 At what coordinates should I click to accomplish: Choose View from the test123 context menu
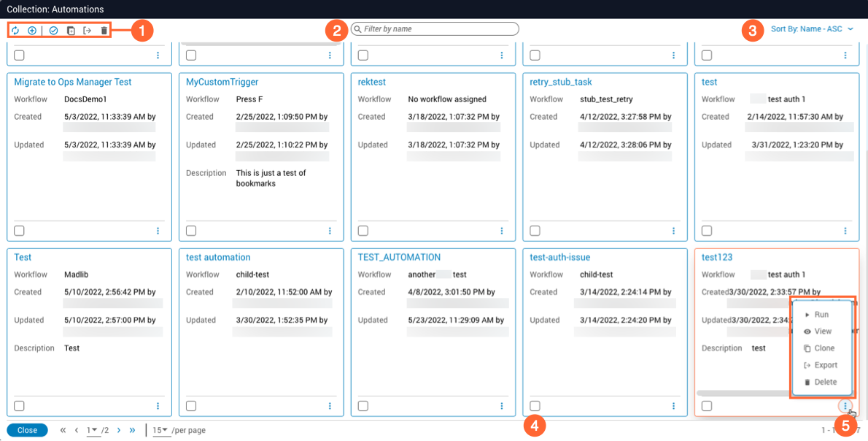[822, 331]
